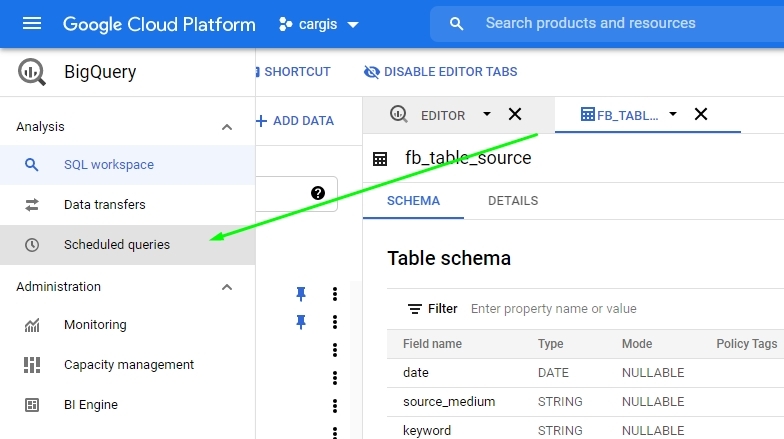Open BI Engine in the sidebar

[128, 404]
